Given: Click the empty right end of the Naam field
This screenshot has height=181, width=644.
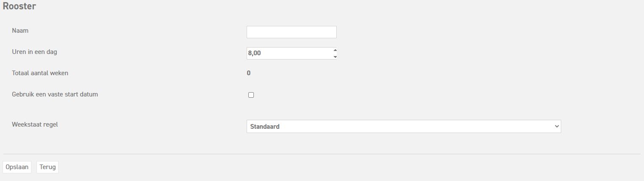Looking at the screenshot, I should pos(329,32).
